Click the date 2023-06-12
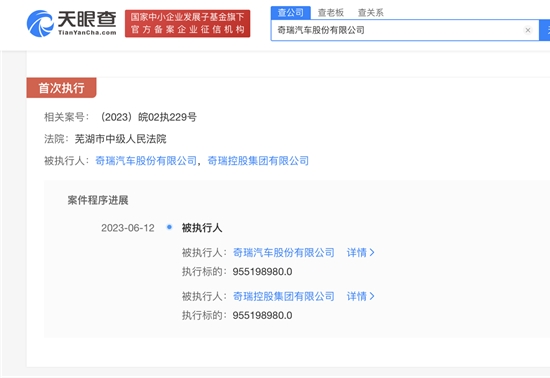Image resolution: width=550 pixels, height=378 pixels. click(x=128, y=228)
